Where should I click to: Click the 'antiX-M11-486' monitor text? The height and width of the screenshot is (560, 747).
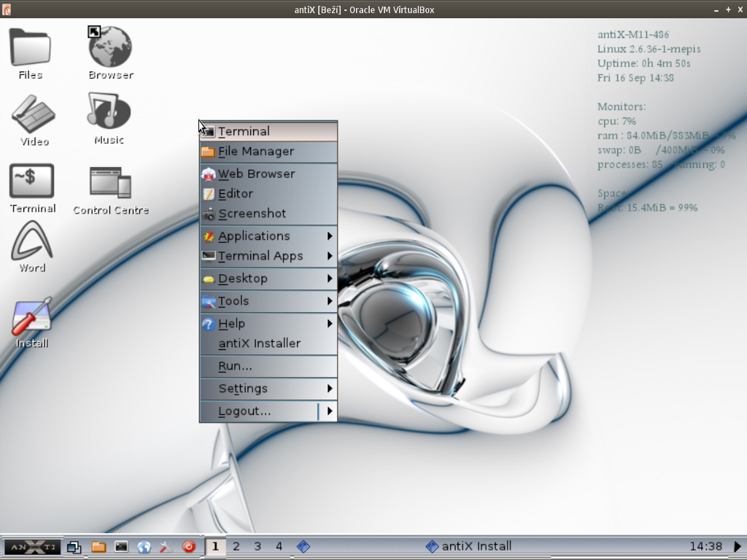[633, 35]
